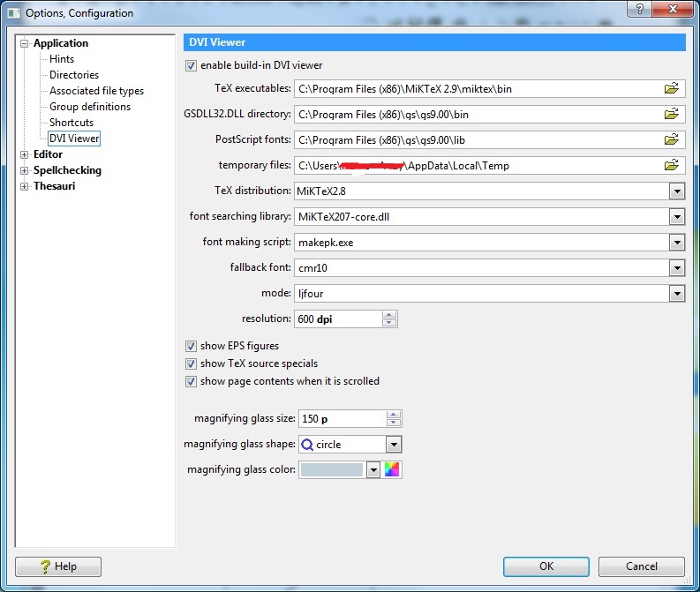Decrease resolution with down arrow

coord(389,323)
